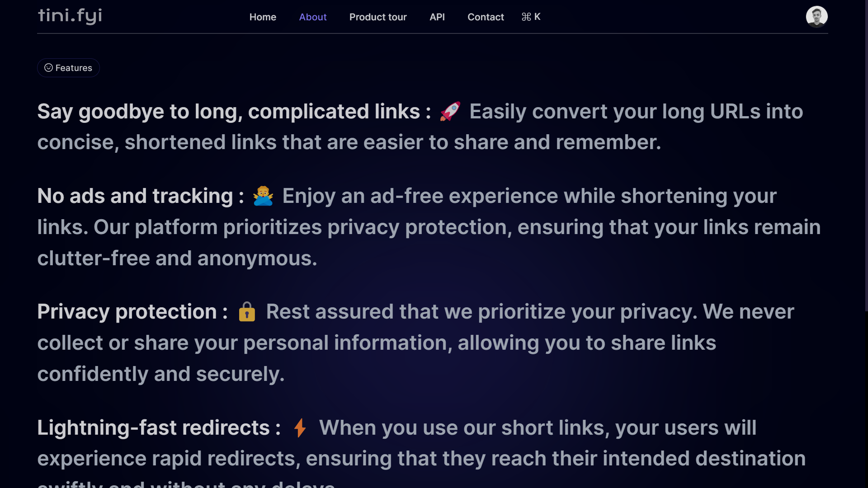Click the lightning bolt emoji
The width and height of the screenshot is (868, 488).
[300, 427]
